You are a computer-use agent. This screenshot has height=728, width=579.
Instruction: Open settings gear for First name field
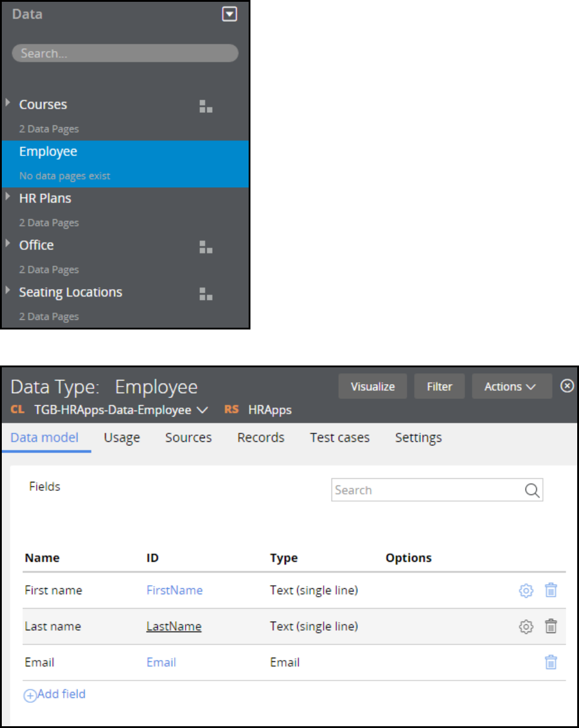(526, 591)
